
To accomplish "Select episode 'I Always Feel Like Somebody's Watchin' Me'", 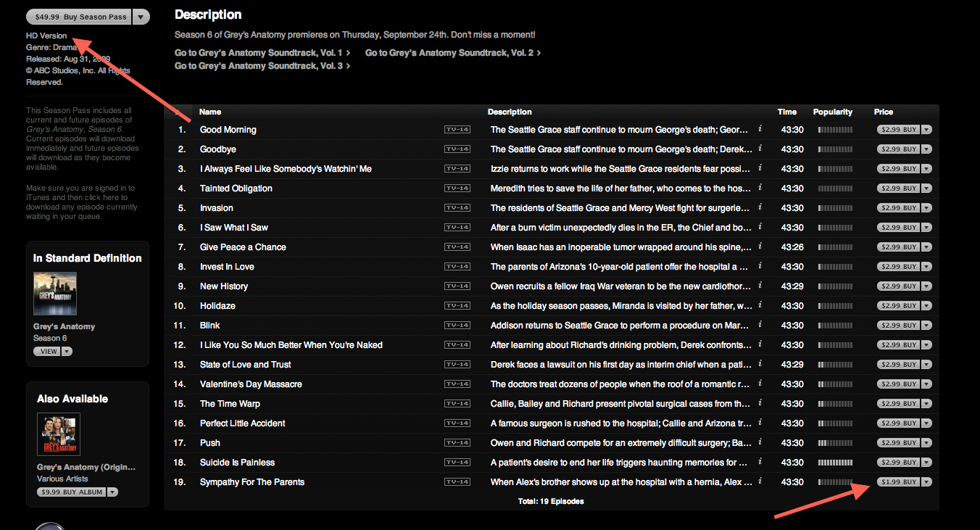I will coord(286,169).
